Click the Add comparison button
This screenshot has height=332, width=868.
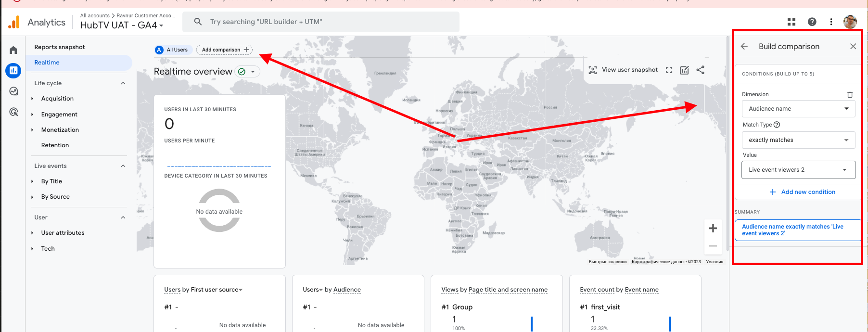(225, 50)
